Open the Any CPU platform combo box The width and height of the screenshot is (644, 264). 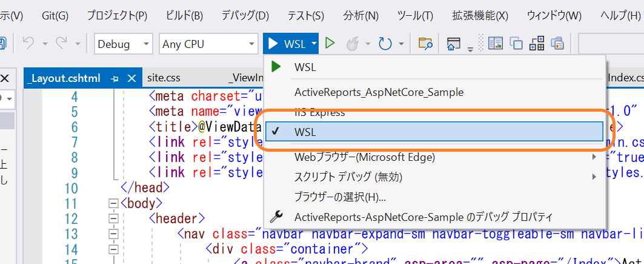pos(208,44)
